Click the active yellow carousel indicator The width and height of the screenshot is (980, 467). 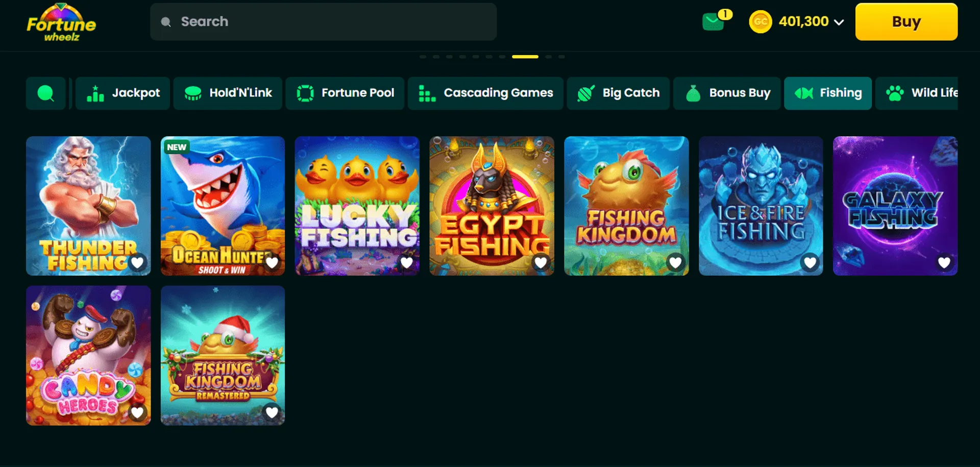point(525,57)
